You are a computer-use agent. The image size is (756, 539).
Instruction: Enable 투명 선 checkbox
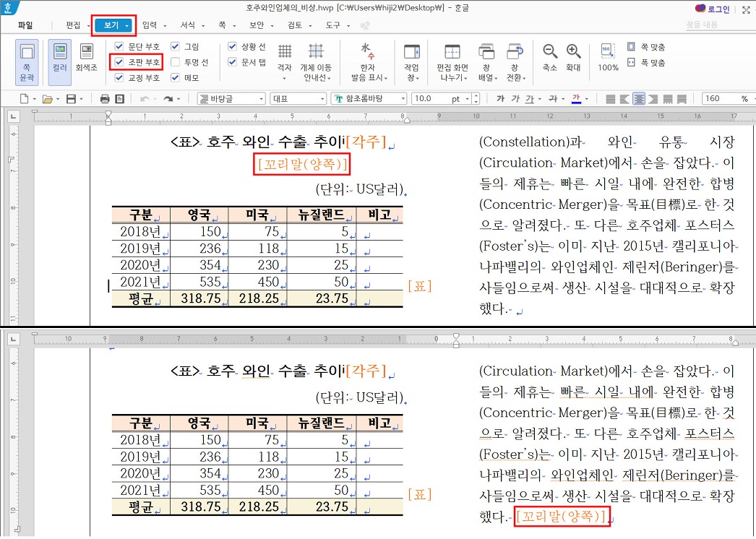(175, 61)
